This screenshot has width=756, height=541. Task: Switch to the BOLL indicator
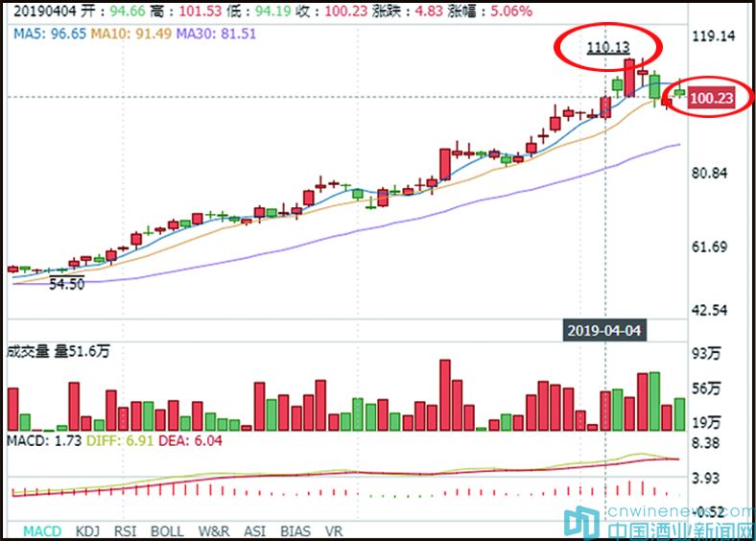tap(167, 530)
